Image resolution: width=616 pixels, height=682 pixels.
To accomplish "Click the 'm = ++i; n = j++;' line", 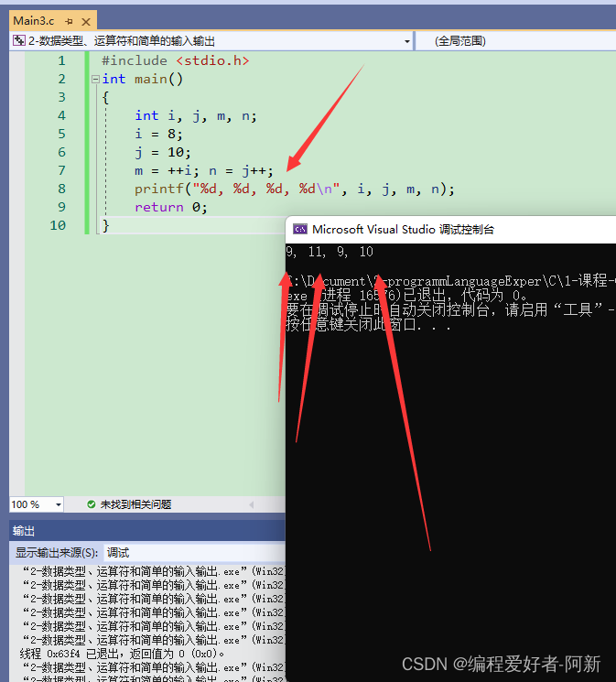I will point(203,171).
